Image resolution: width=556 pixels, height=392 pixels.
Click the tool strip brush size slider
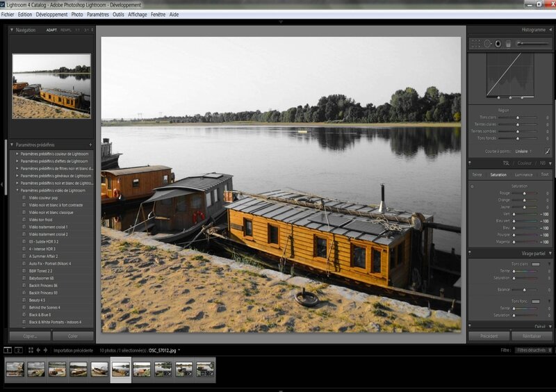[x=533, y=44]
